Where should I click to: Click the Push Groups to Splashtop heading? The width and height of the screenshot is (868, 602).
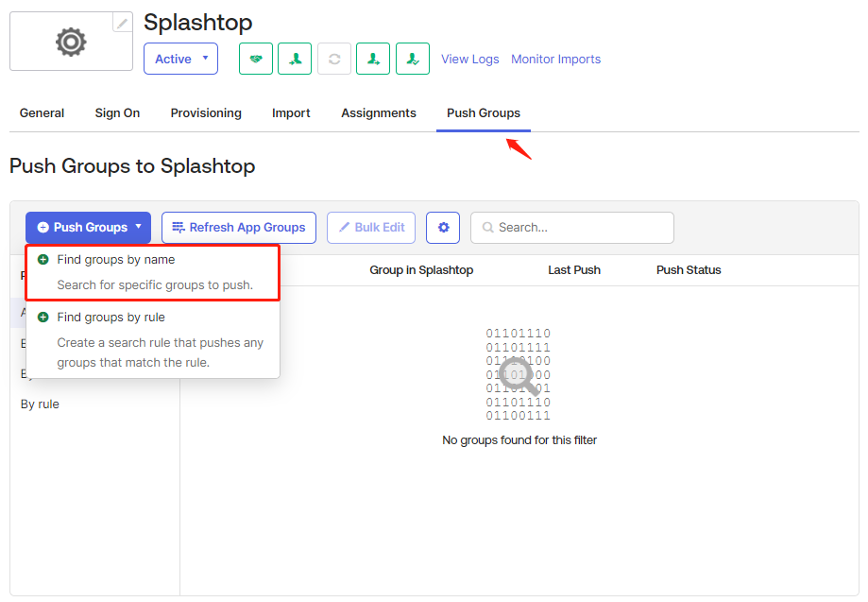132,166
